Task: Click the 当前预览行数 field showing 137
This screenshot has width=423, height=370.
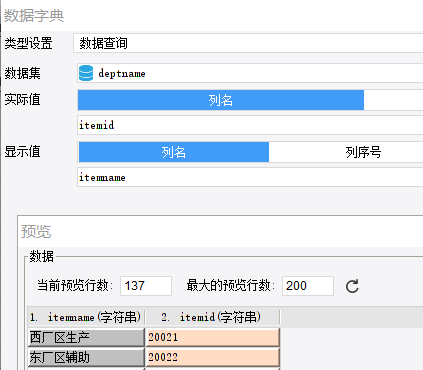Action: [146, 286]
